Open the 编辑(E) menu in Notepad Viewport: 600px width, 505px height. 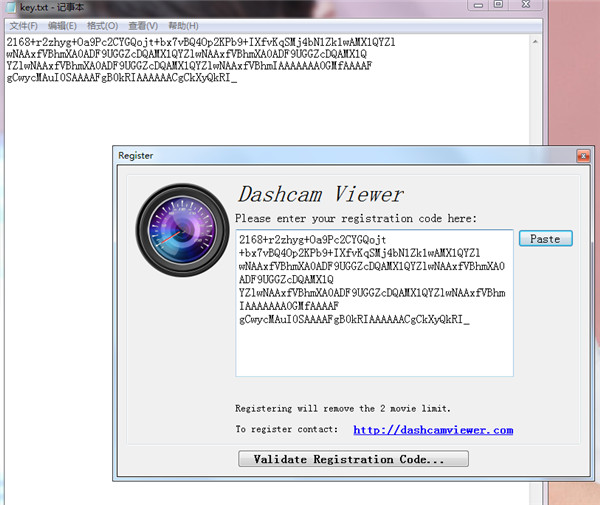tap(62, 26)
